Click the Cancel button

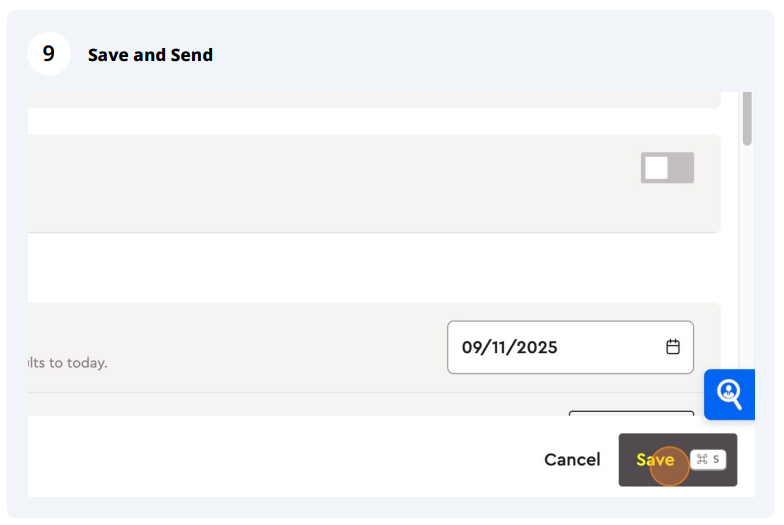click(x=572, y=460)
